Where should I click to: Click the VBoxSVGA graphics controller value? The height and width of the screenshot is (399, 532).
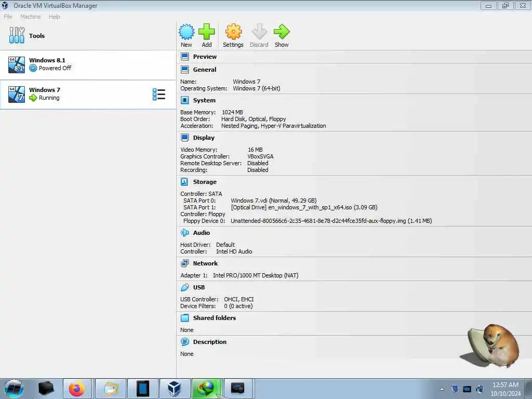[x=260, y=156]
